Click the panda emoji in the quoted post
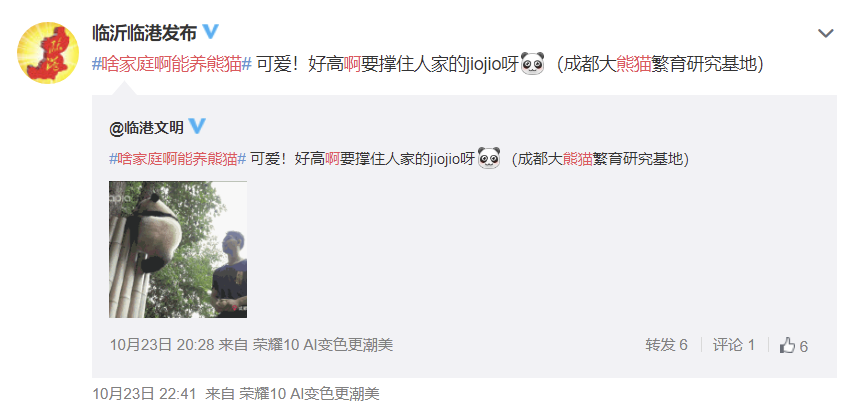Screen dimensions: 855x410 489,159
